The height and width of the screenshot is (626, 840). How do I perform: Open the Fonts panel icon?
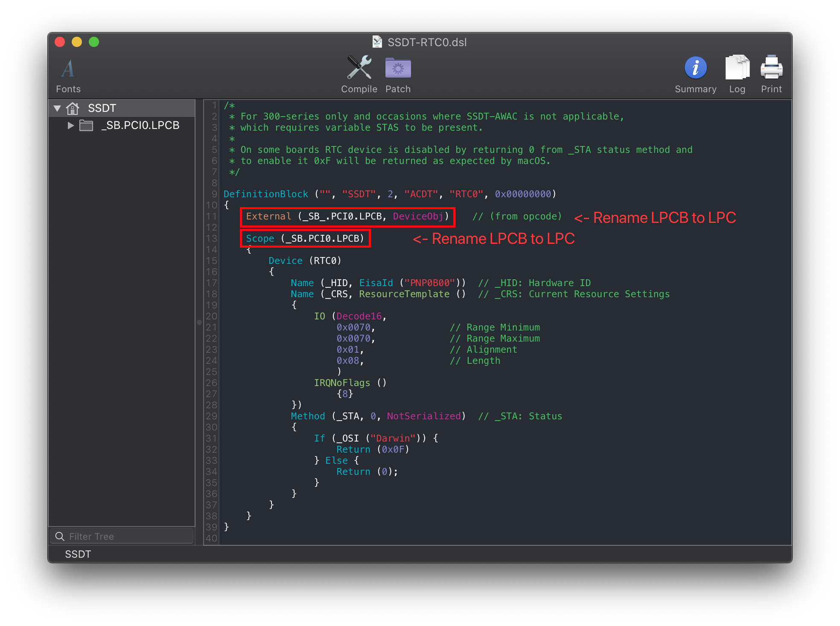pyautogui.click(x=68, y=69)
